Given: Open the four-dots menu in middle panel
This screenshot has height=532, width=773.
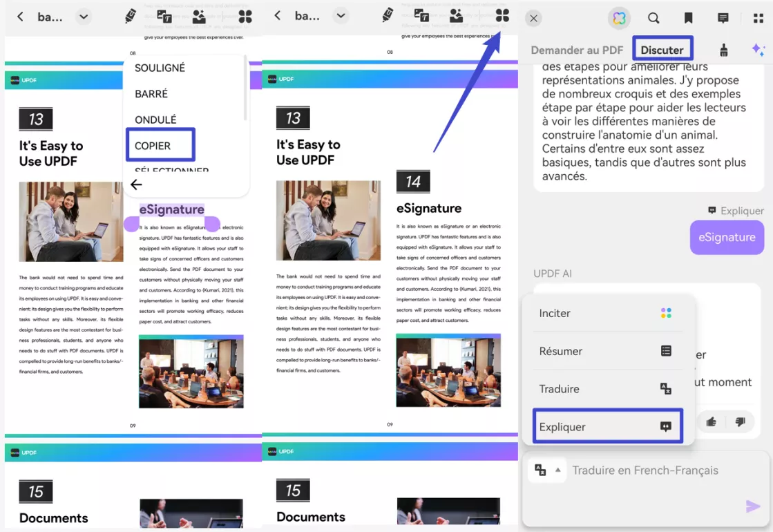Looking at the screenshot, I should pyautogui.click(x=502, y=15).
